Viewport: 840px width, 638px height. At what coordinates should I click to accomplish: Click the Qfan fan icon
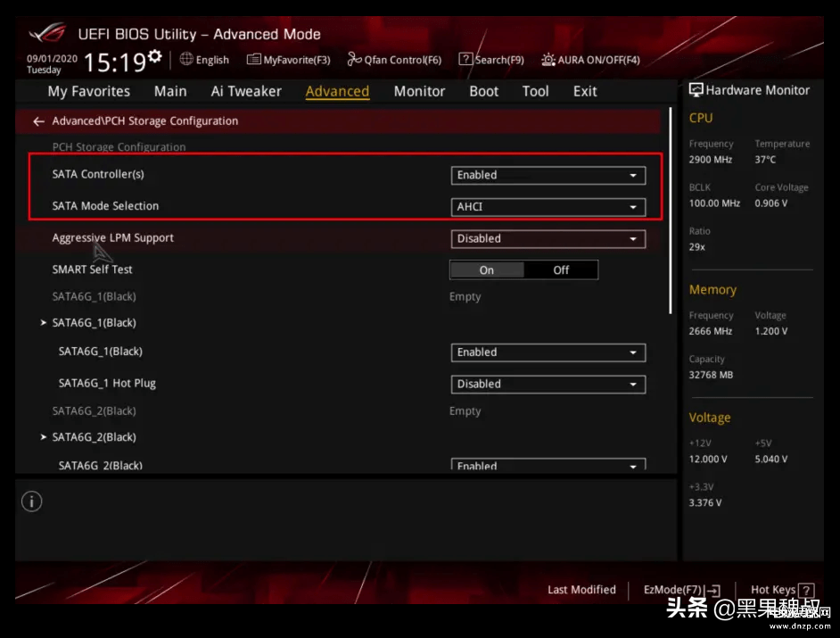[354, 59]
